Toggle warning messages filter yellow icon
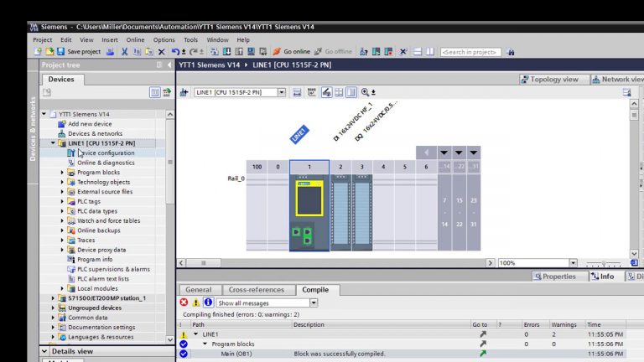 pyautogui.click(x=196, y=303)
